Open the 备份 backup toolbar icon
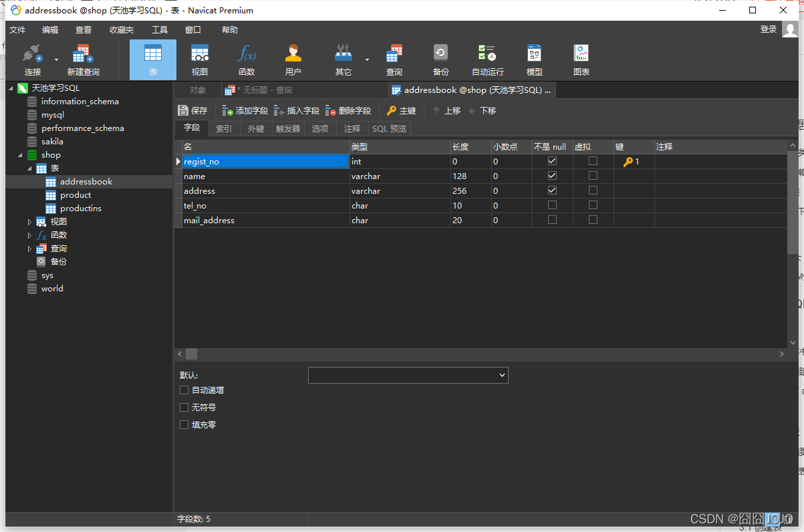804x532 pixels. (440, 60)
